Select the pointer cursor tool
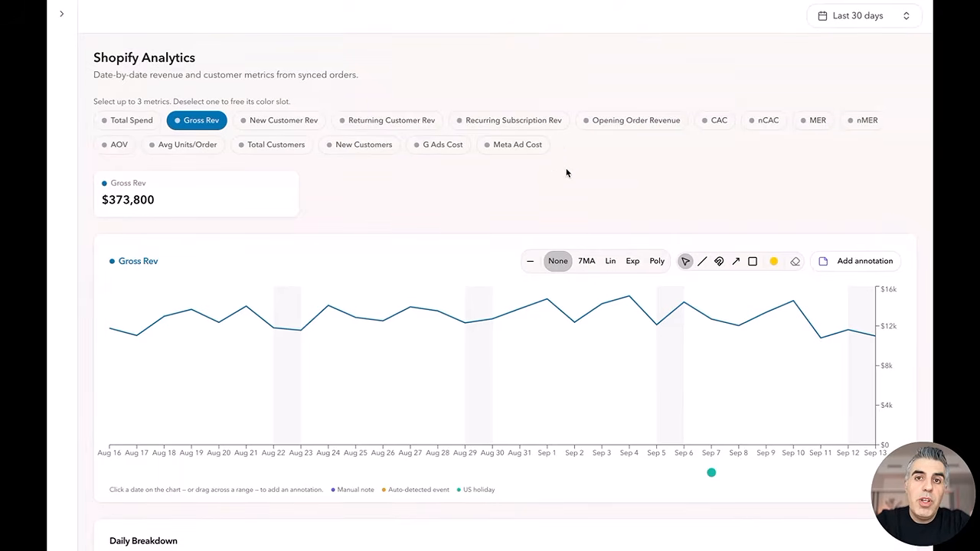Viewport: 980px width, 551px height. coord(685,261)
